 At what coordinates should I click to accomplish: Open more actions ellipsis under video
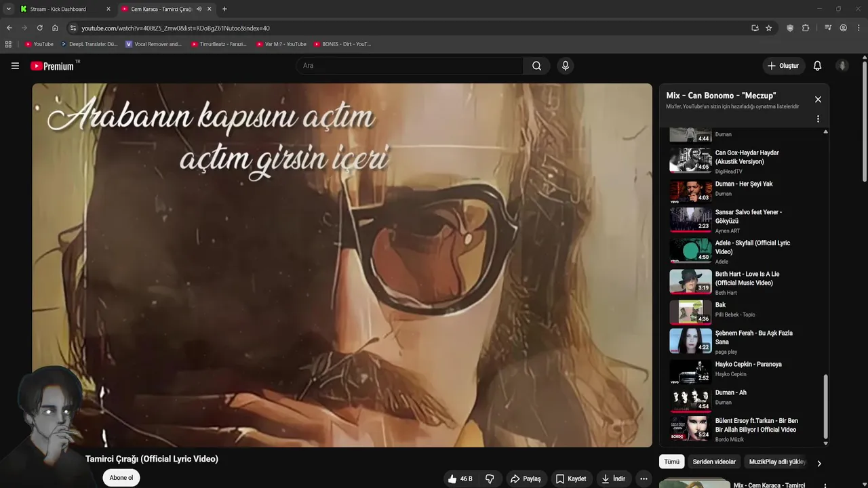[x=644, y=479]
